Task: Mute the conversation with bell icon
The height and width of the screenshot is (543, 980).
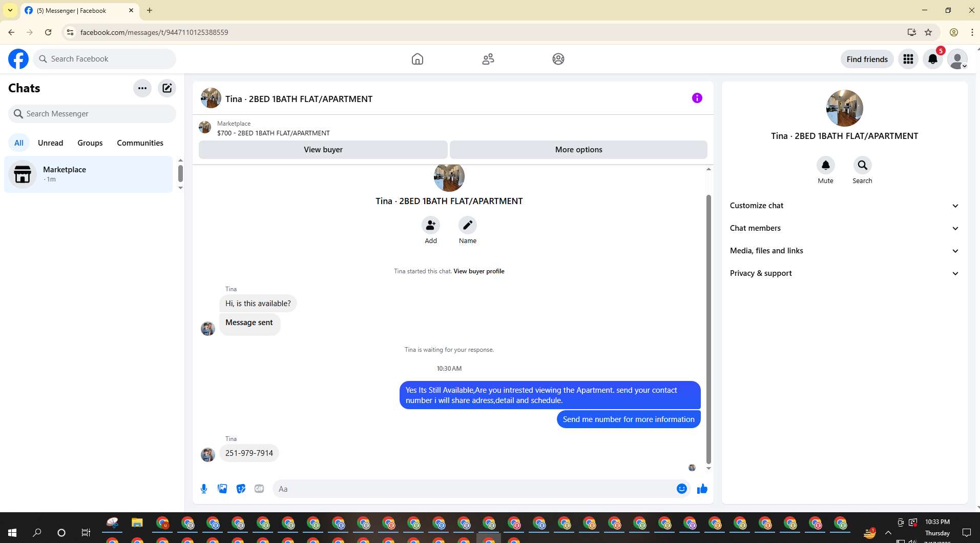Action: pyautogui.click(x=826, y=165)
